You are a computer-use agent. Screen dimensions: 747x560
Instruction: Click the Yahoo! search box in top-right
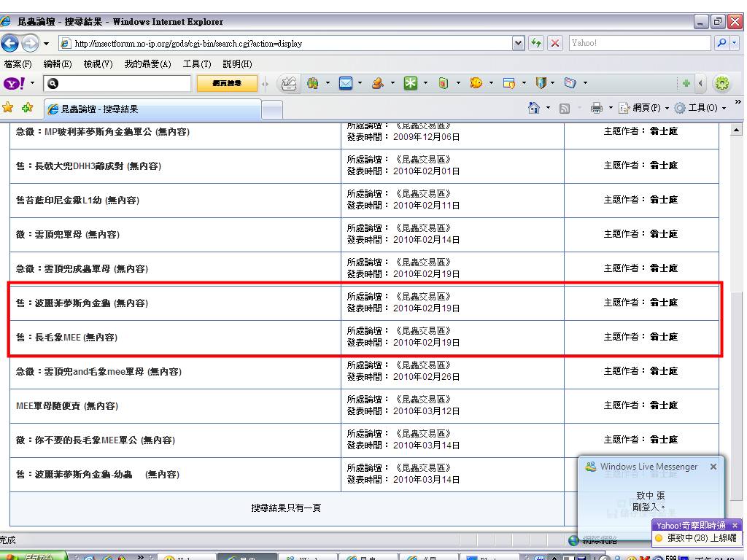coord(639,43)
